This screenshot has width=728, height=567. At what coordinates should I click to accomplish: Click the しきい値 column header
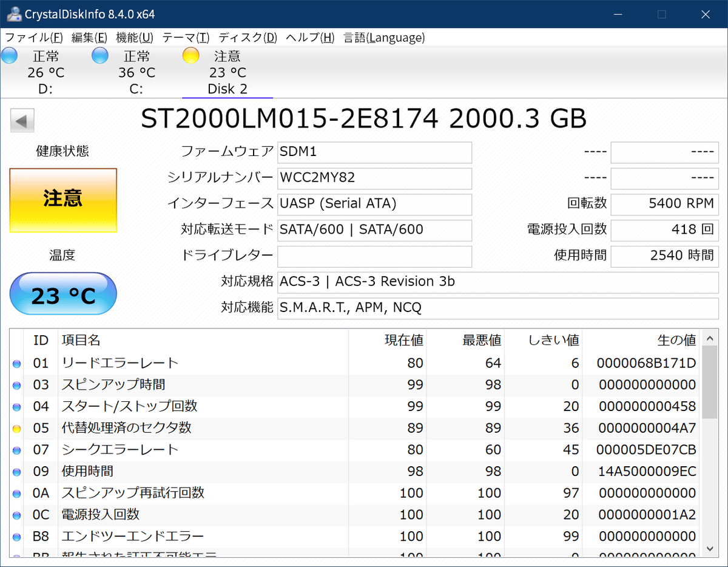point(543,340)
